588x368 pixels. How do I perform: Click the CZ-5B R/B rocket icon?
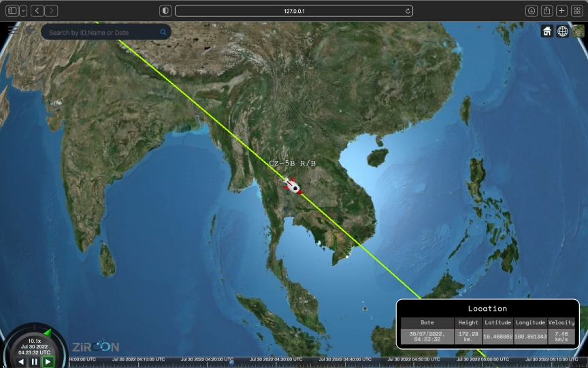(293, 185)
